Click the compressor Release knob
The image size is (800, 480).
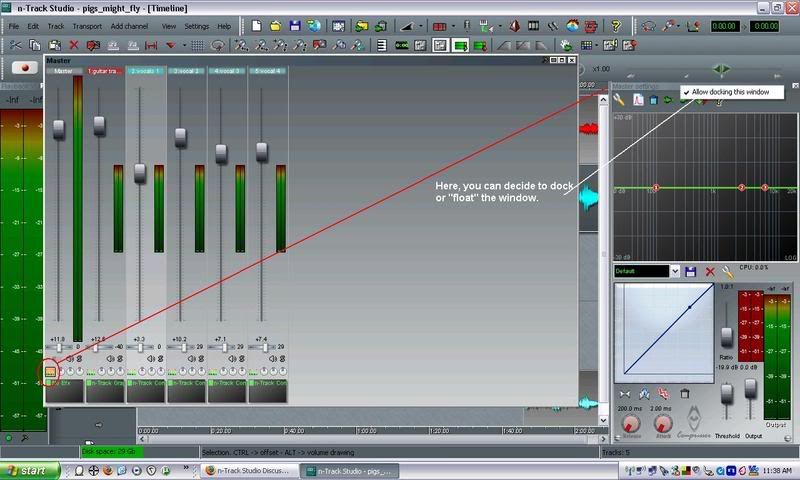pos(631,424)
